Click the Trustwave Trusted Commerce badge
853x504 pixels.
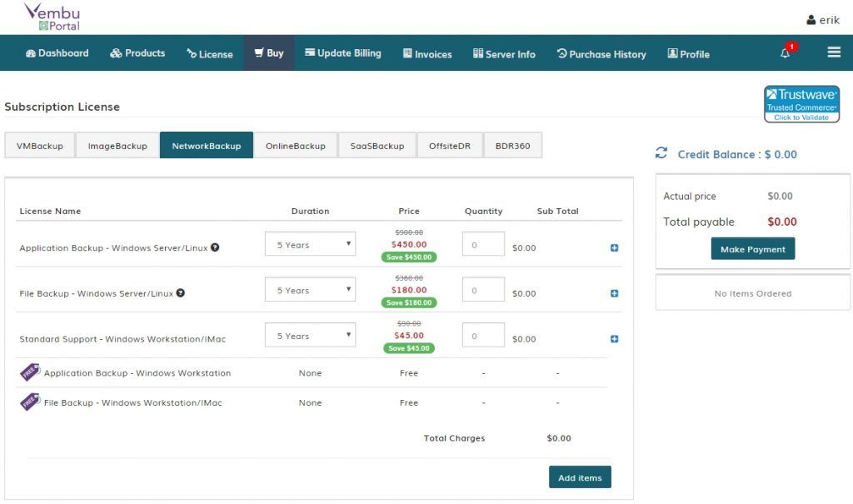coord(801,104)
